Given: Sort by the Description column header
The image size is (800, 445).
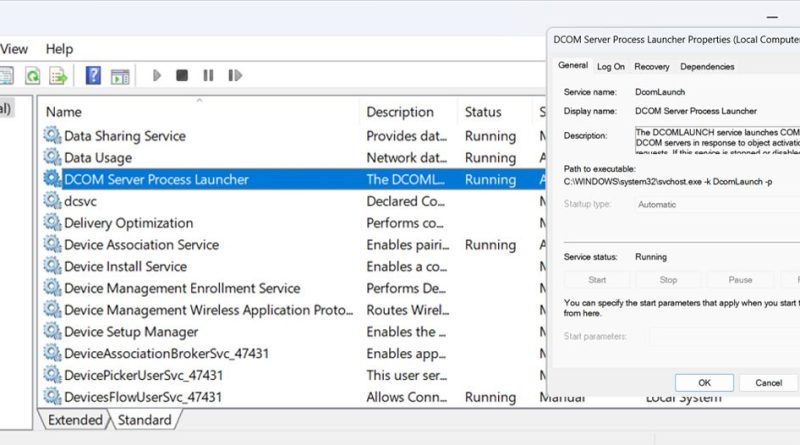Looking at the screenshot, I should tap(409, 112).
